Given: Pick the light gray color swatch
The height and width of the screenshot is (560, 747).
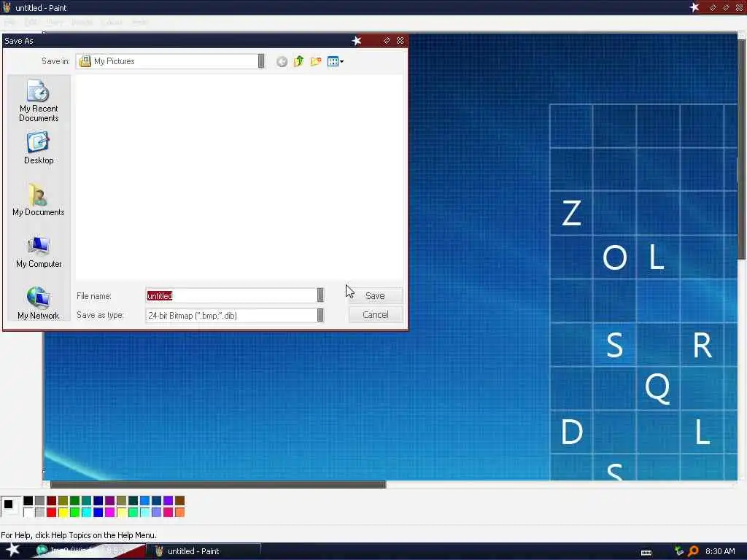Looking at the screenshot, I should [x=39, y=513].
